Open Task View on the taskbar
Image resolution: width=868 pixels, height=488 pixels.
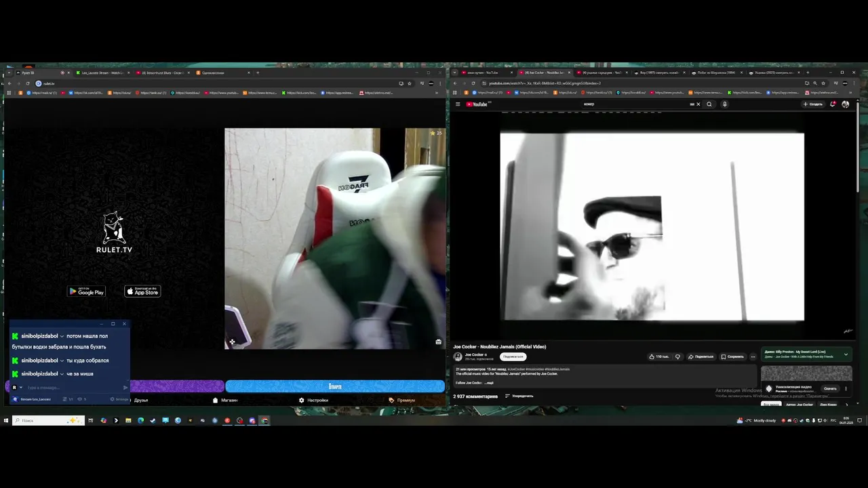(x=91, y=420)
